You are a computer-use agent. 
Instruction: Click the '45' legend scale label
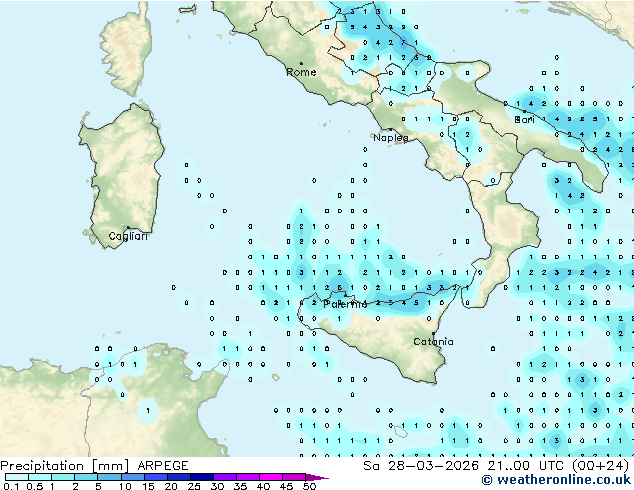coord(286,486)
